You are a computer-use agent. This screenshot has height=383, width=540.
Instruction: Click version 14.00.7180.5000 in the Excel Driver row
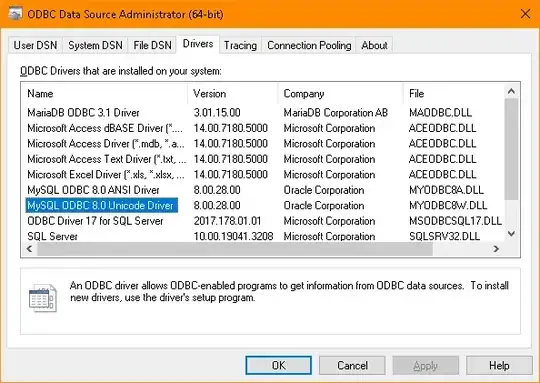click(x=230, y=175)
